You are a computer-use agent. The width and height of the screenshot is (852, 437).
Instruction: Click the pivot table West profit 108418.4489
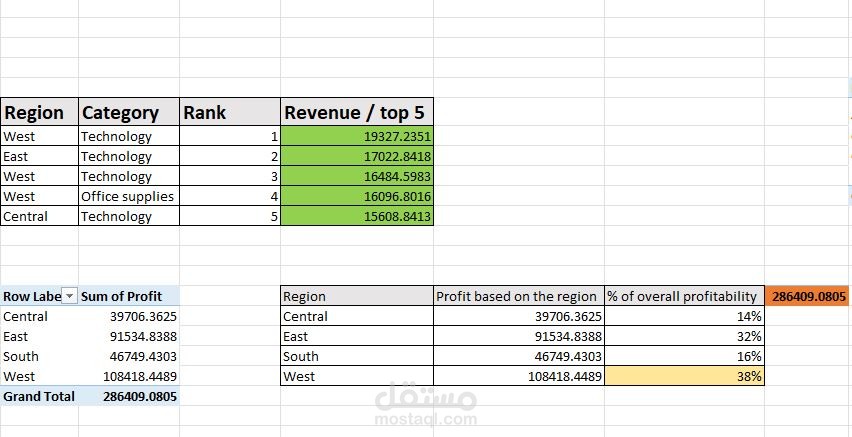point(129,376)
